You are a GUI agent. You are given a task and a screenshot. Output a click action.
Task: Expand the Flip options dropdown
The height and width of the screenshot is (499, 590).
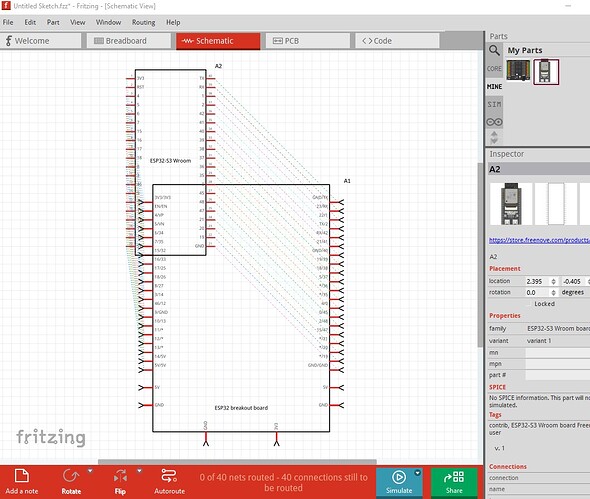[x=139, y=471]
